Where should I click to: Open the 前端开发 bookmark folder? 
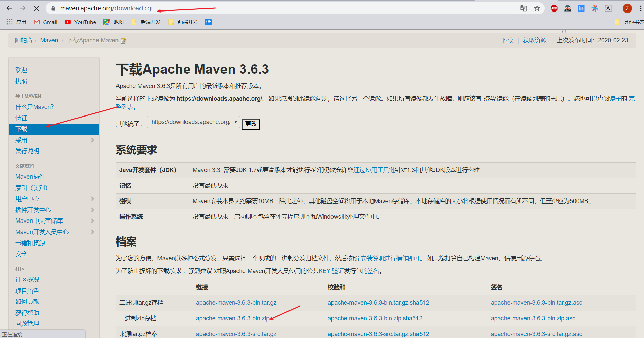(x=183, y=22)
